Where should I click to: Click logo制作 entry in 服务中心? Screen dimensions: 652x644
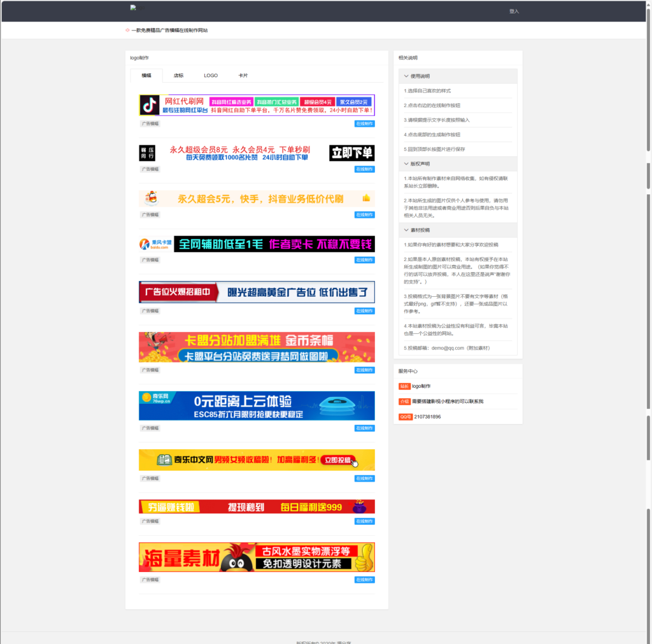click(x=422, y=386)
